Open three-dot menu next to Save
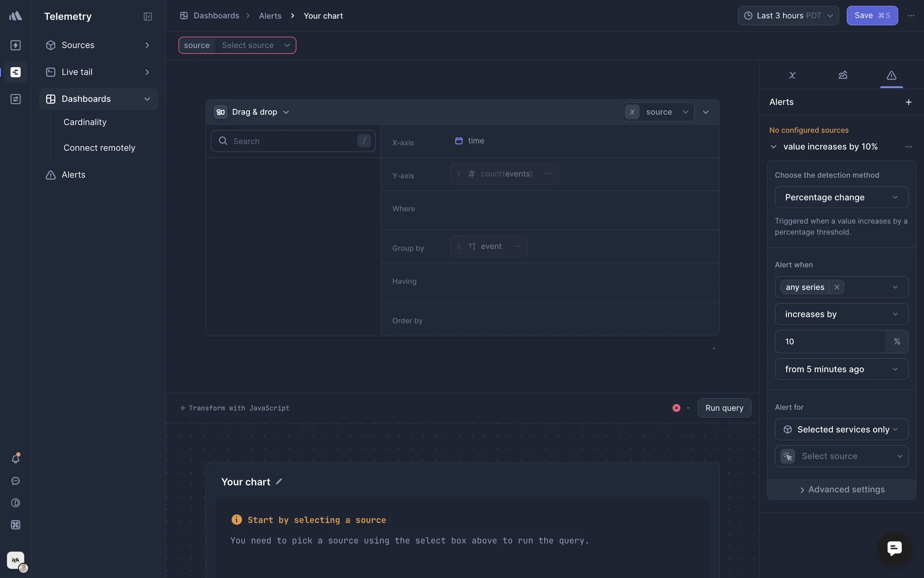 coord(911,16)
